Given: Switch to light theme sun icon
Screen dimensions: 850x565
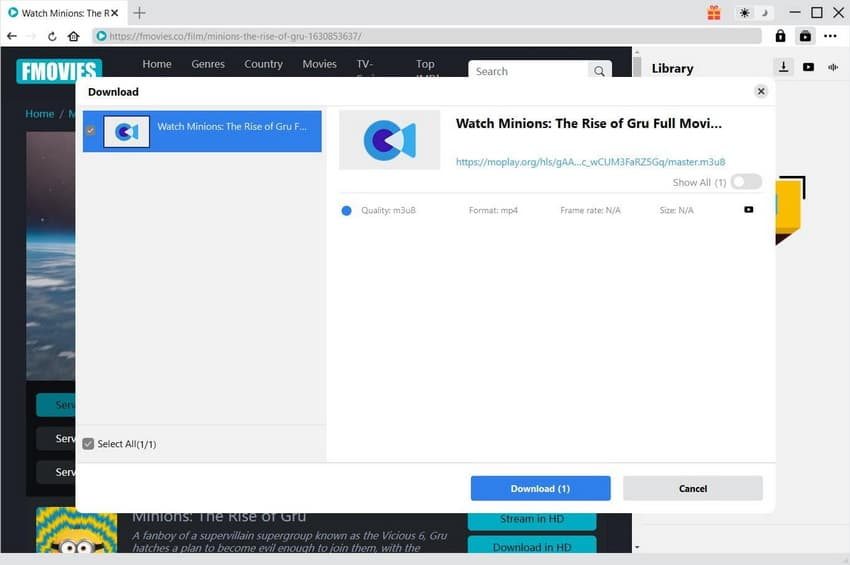Looking at the screenshot, I should (745, 12).
